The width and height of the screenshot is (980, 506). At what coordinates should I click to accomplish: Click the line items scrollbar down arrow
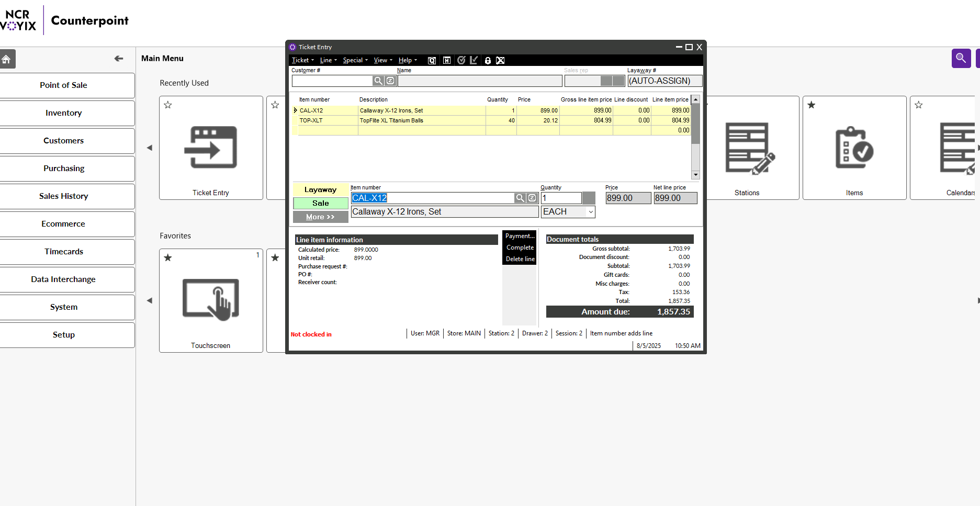(x=695, y=175)
